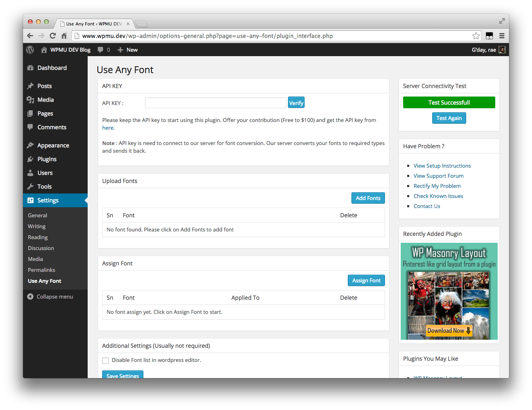Image resolution: width=532 pixels, height=410 pixels.
Task: Open Media settings submenu item
Action: [35, 259]
